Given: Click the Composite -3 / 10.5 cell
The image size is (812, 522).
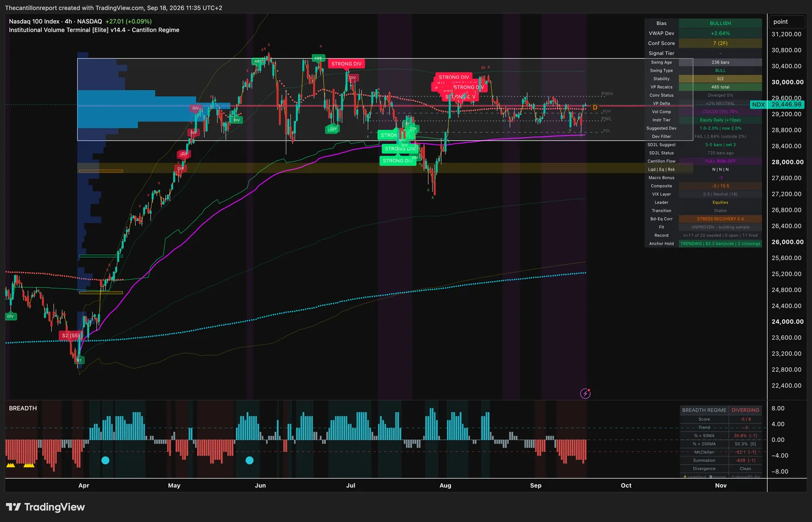Looking at the screenshot, I should (721, 186).
